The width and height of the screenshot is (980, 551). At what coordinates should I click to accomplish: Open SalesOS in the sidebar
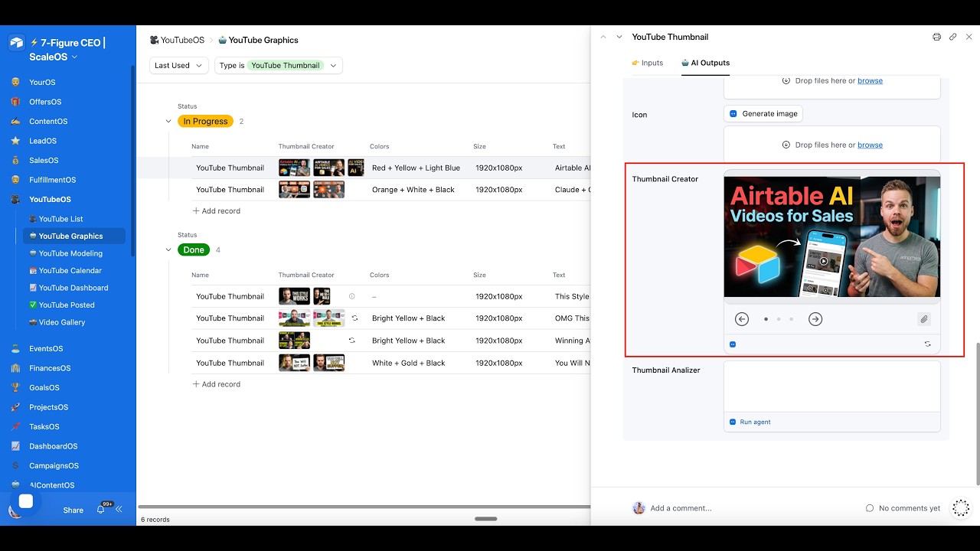coord(44,160)
